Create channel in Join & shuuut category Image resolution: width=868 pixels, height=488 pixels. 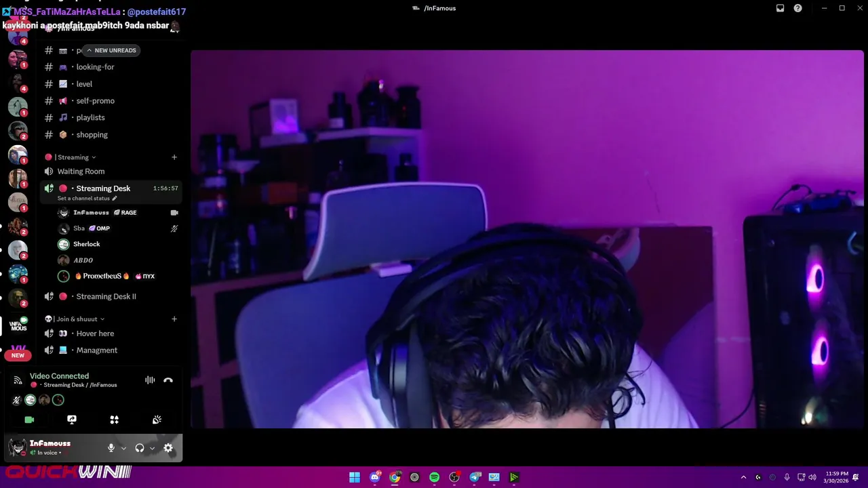pyautogui.click(x=174, y=319)
